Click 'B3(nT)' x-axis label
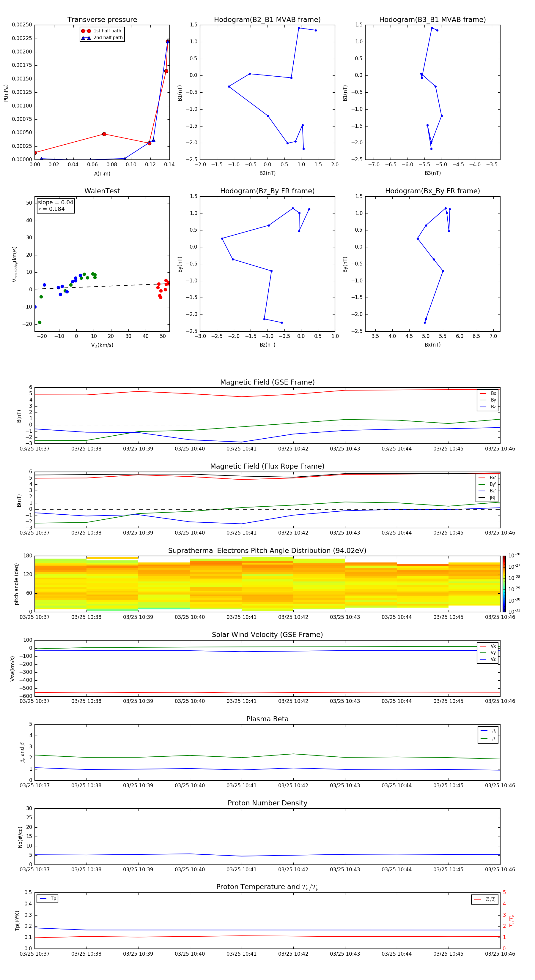 [x=432, y=173]
